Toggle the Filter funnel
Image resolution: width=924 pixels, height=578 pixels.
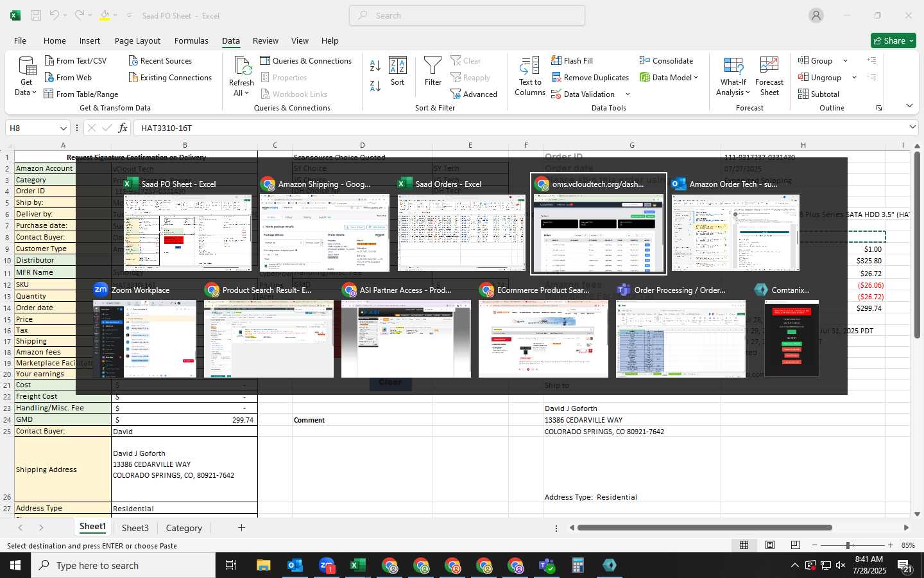(x=433, y=71)
